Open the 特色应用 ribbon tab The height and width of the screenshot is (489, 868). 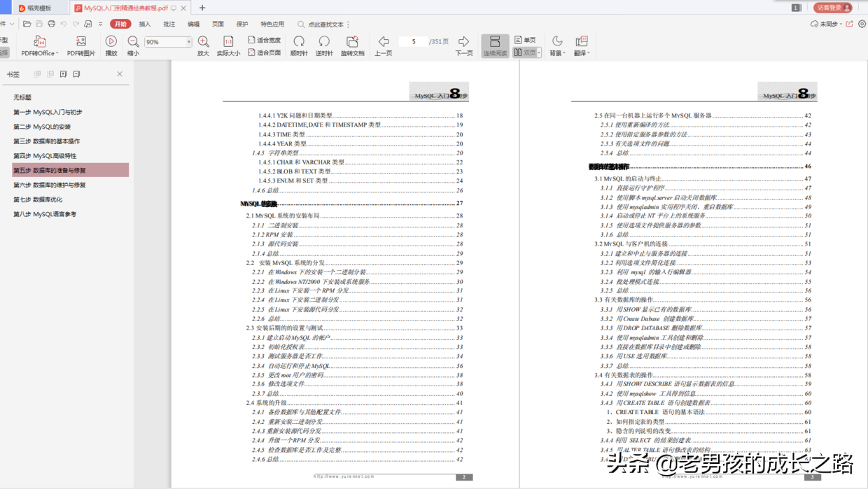272,24
